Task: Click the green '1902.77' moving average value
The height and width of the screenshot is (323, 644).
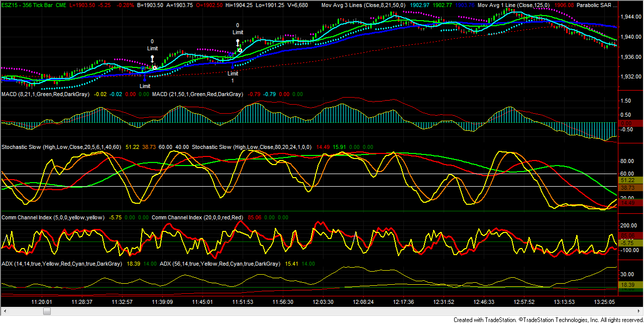Action: tap(443, 5)
